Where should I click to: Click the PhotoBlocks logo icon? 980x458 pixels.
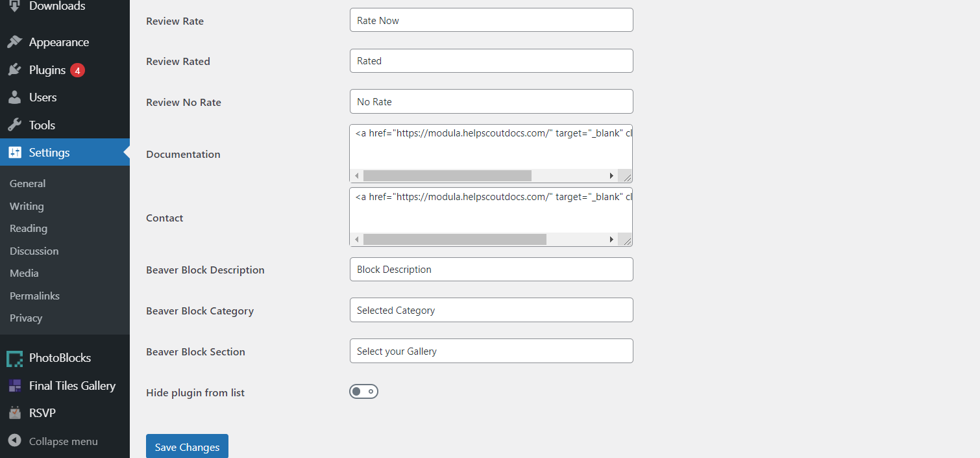click(x=14, y=358)
